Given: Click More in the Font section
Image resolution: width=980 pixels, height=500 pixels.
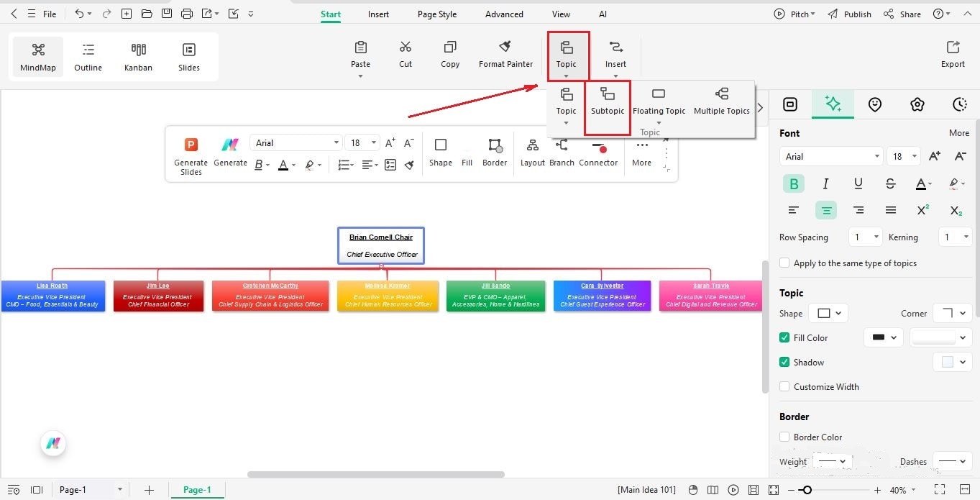Looking at the screenshot, I should [x=959, y=133].
